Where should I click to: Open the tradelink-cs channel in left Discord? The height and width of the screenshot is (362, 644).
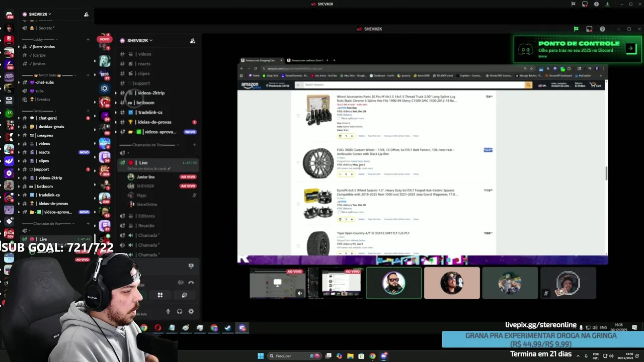56,195
